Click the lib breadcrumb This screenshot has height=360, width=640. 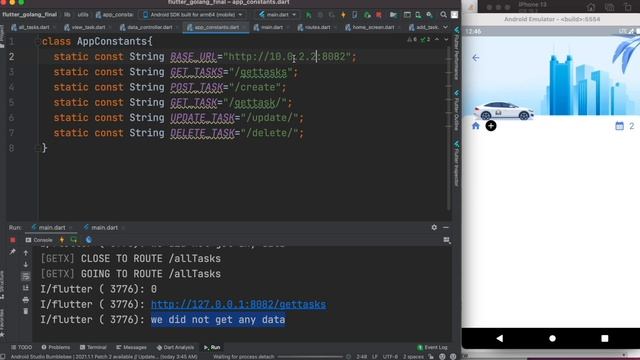pyautogui.click(x=67, y=15)
